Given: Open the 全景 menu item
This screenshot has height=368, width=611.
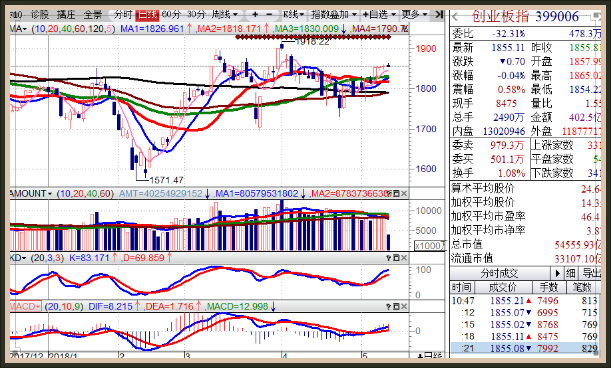Looking at the screenshot, I should point(93,15).
